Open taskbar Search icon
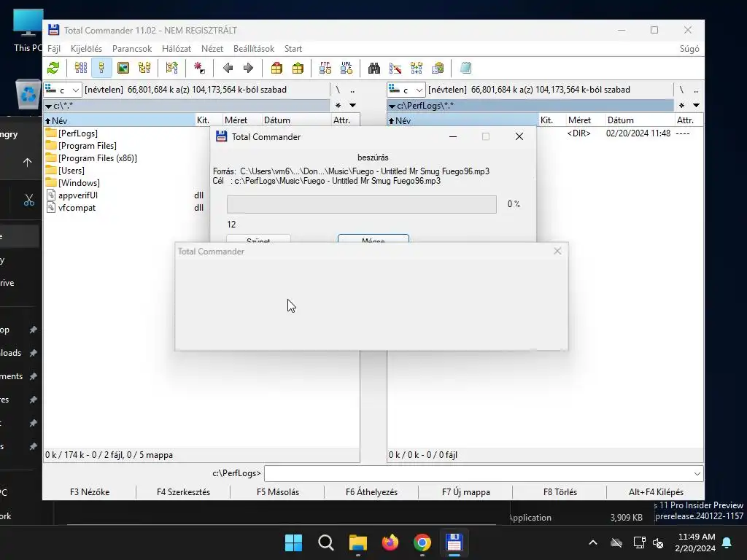 326,542
